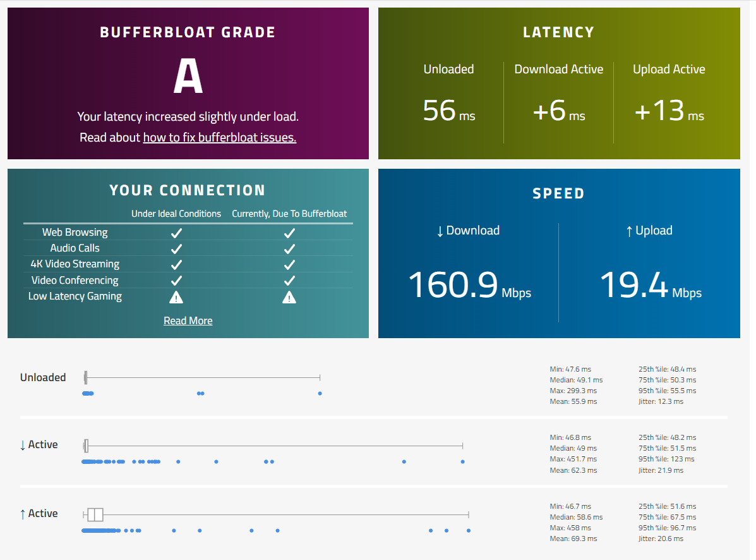Viewport: 756px width, 560px height.
Task: Click Video Conferencing checkmark under Ideal Conditions
Action: coord(176,281)
